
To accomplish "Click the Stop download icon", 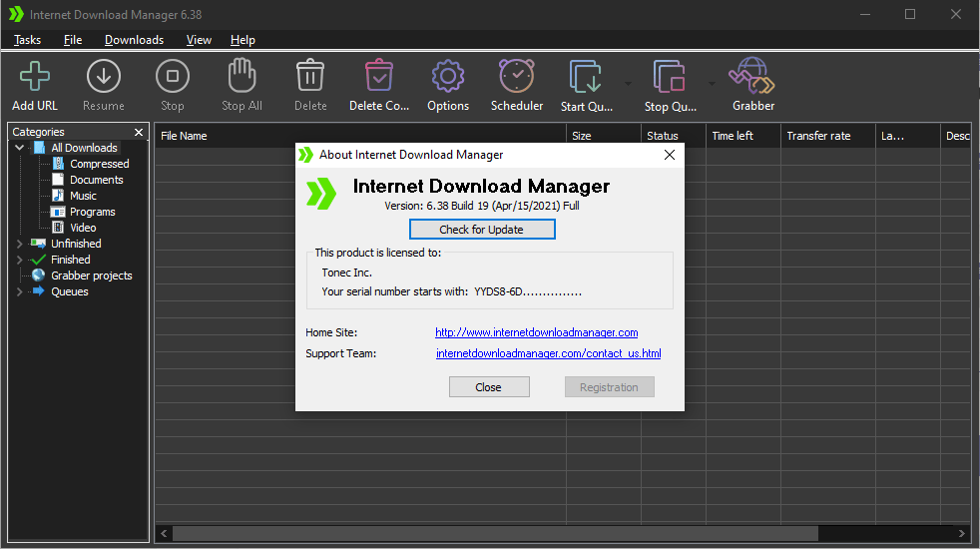I will coord(173,76).
